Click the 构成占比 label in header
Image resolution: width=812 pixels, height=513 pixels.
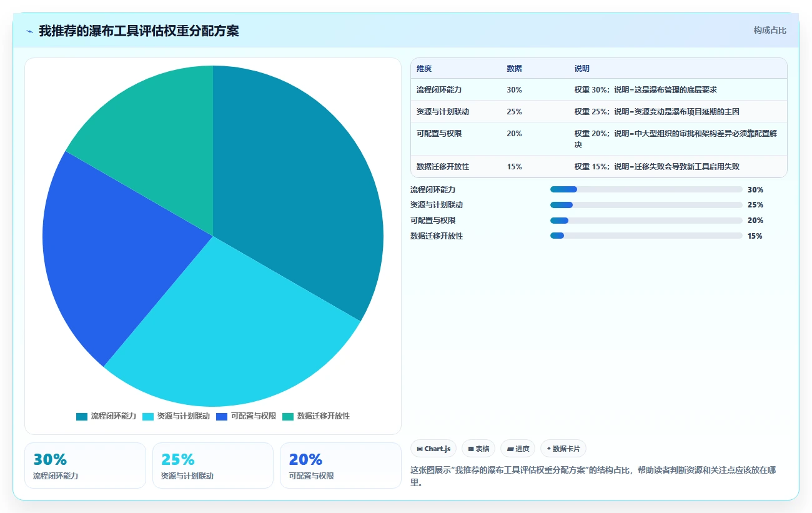(x=770, y=30)
